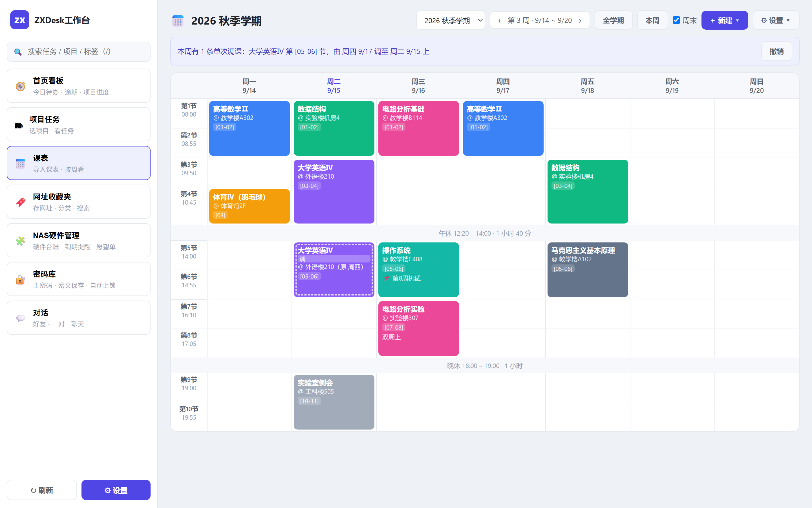Click the speech bubble icon for 对话
This screenshot has height=508, width=812.
(x=21, y=318)
